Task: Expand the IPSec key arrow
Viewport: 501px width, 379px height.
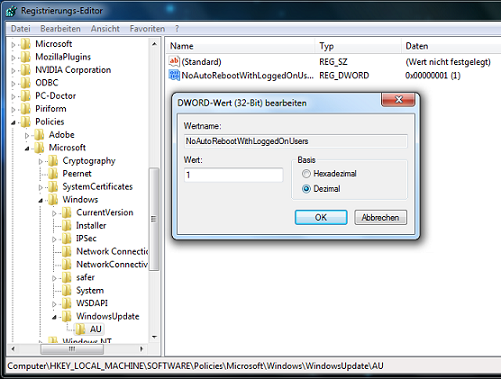Action: tap(54, 239)
